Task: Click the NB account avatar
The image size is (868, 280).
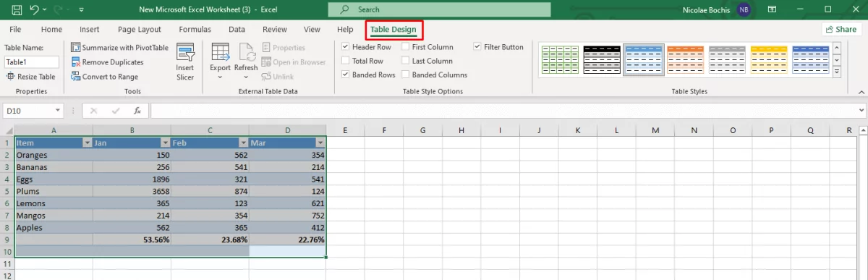Action: [744, 9]
